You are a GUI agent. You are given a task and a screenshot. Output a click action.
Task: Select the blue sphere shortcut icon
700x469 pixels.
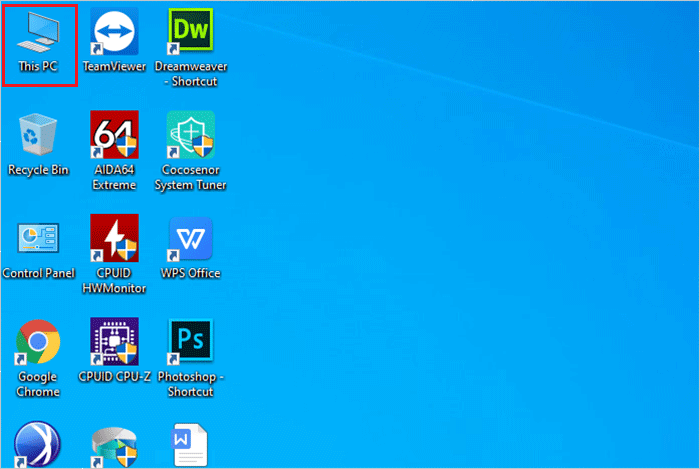tap(38, 445)
